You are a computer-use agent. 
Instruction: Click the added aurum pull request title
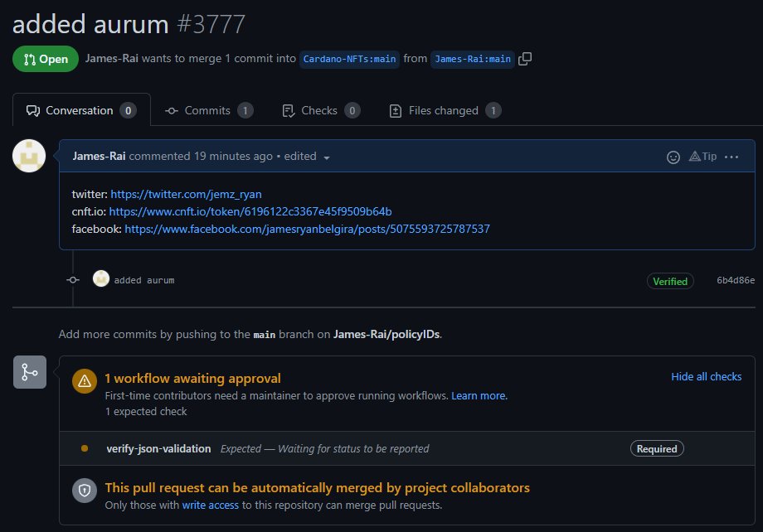pos(90,24)
